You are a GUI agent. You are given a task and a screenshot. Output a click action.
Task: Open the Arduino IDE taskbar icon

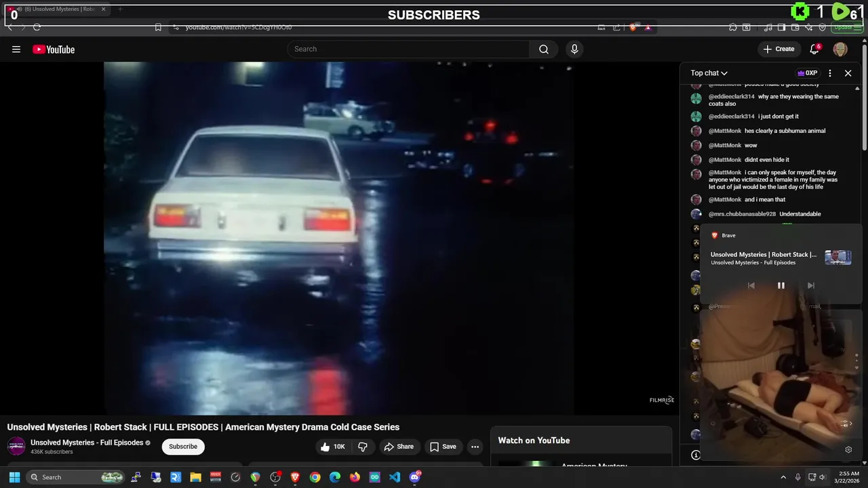[x=375, y=477]
